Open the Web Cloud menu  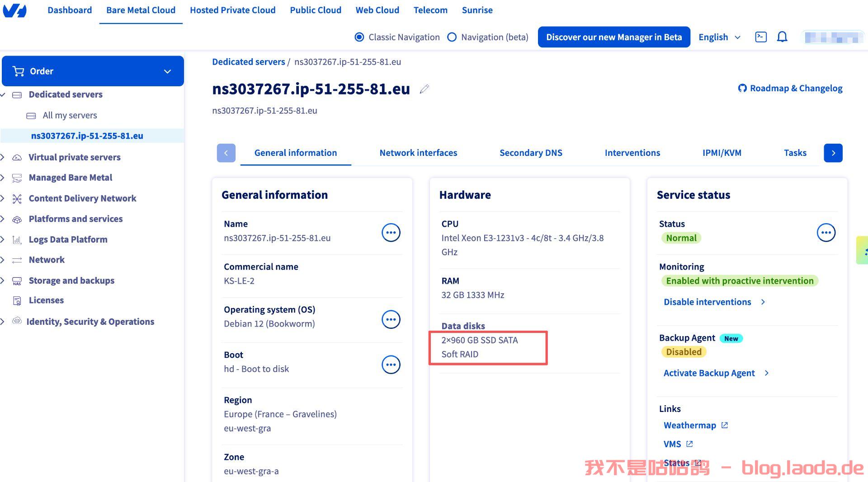(x=377, y=10)
